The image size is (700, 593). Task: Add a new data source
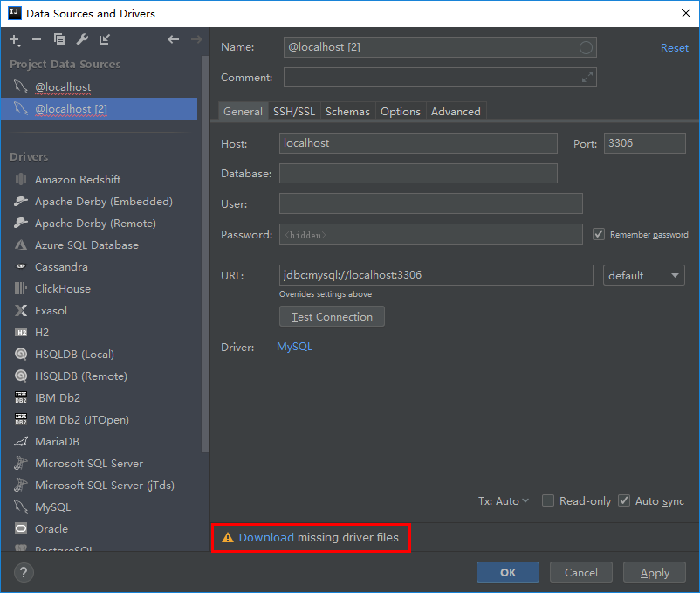[15, 40]
